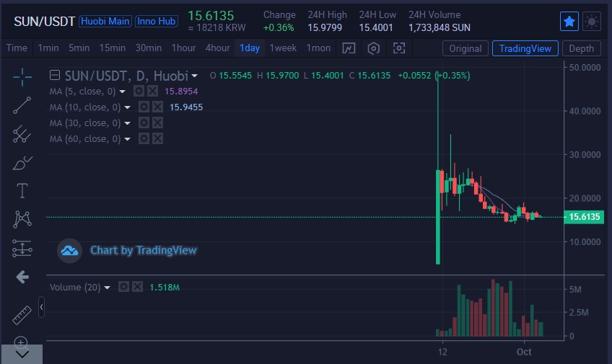The image size is (612, 364).
Task: Expand MA (5, close, 0) dropdown arrow
Action: click(x=122, y=92)
